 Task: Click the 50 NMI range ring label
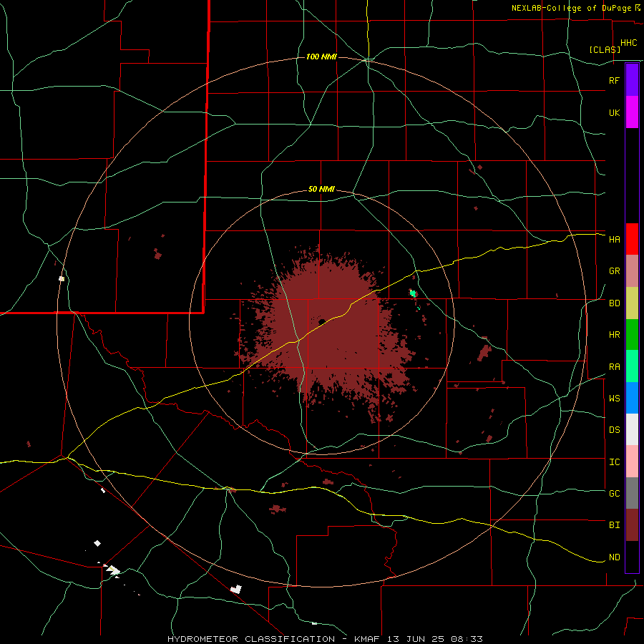coord(321,190)
